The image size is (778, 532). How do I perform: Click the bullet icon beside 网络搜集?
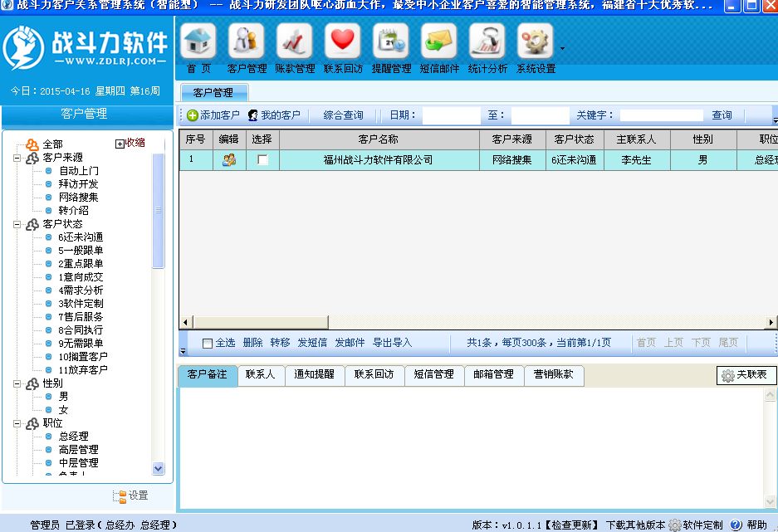49,198
